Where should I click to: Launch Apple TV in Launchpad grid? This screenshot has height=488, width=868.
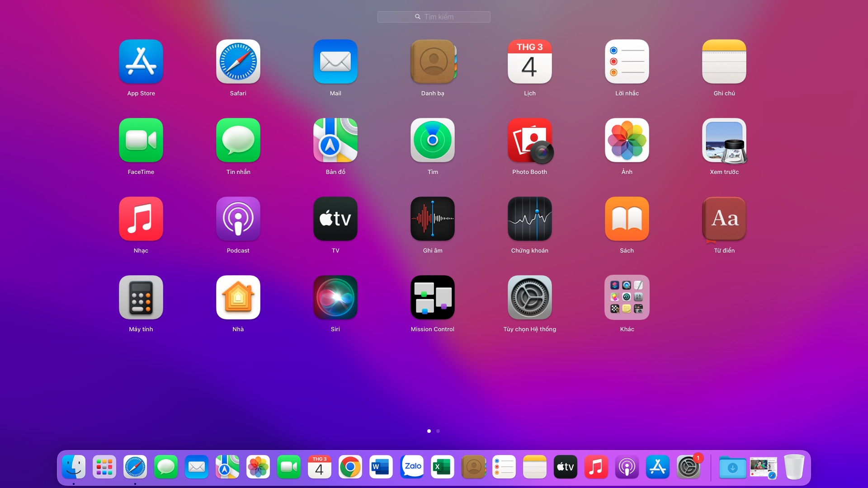[x=335, y=219]
